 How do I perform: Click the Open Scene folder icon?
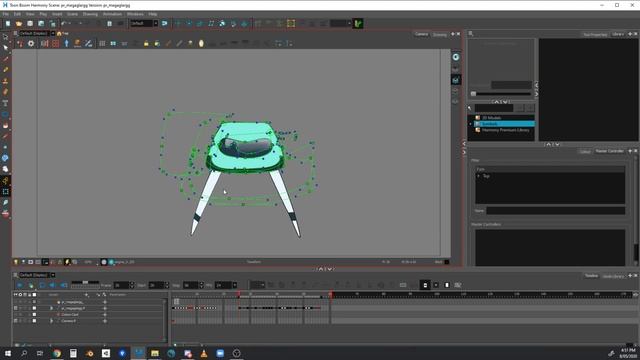pyautogui.click(x=19, y=24)
